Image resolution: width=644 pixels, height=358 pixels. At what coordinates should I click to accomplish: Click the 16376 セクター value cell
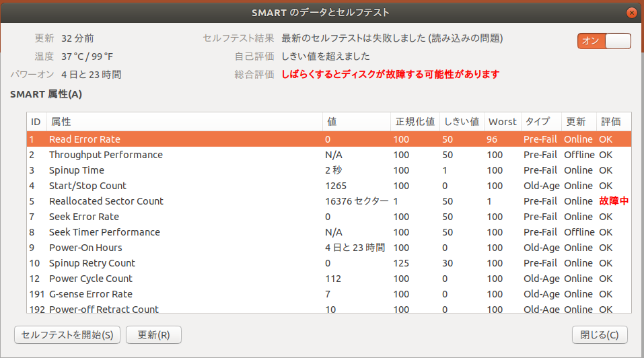pos(357,201)
